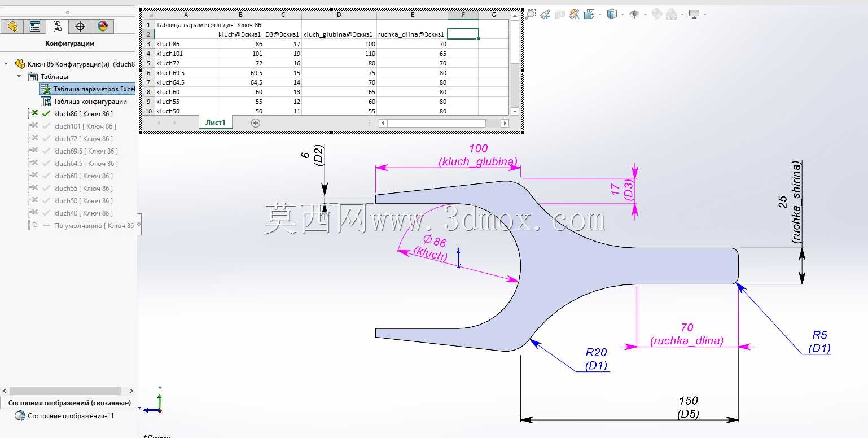Click the 25 (ruchka_shirina) dimension
868x438 pixels.
tap(789, 202)
